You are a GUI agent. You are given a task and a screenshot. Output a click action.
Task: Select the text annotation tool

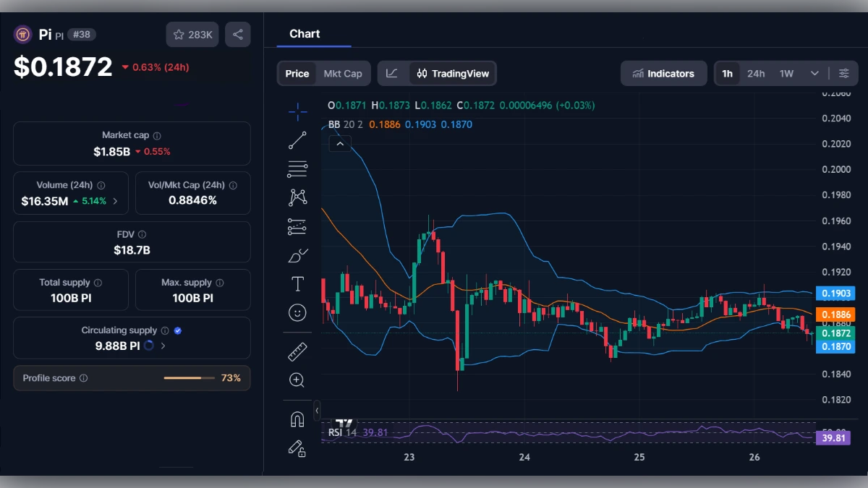[x=297, y=283]
